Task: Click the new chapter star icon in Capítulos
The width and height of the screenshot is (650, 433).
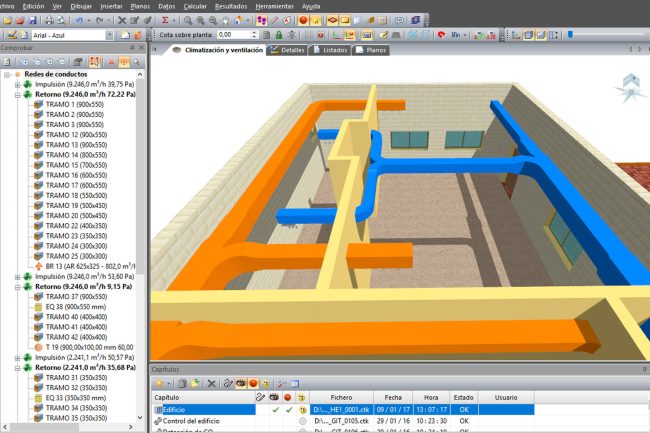Action: [158, 383]
